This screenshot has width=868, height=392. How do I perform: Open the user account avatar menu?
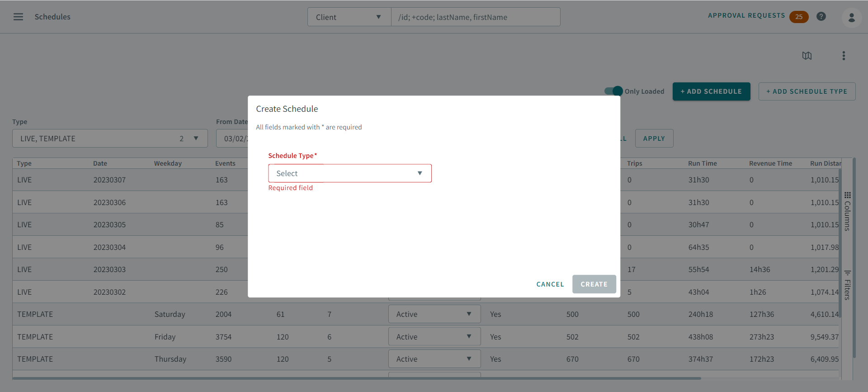tap(851, 17)
